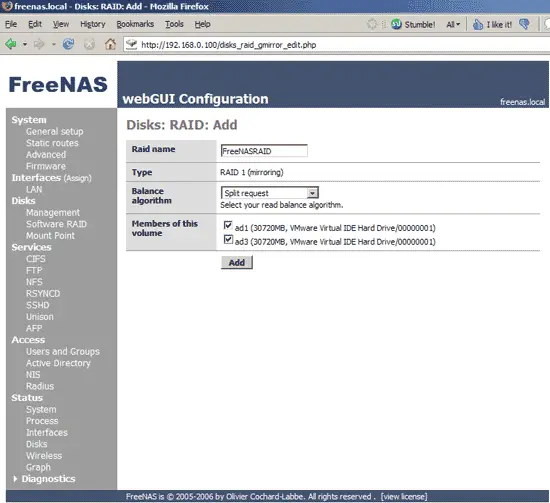Open Active Directory settings
This screenshot has height=503, width=550.
[x=58, y=363]
